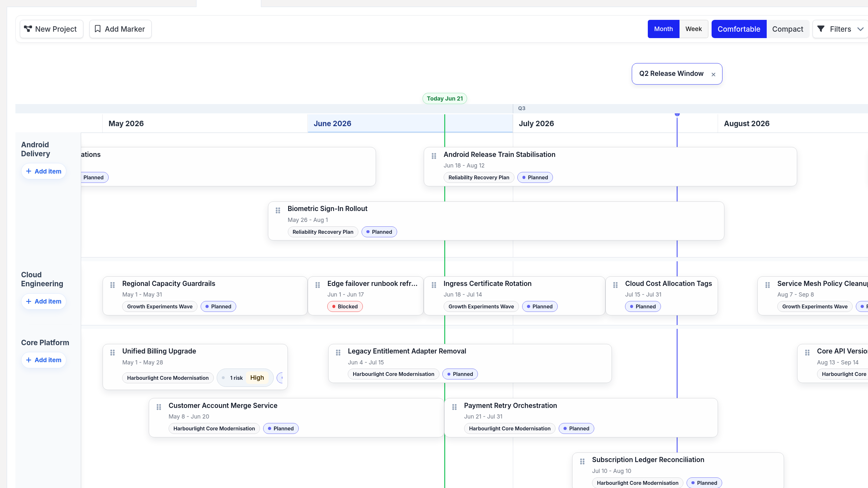Close the Q2 Release Window marker
Screen dimensions: 868x488
click(713, 74)
